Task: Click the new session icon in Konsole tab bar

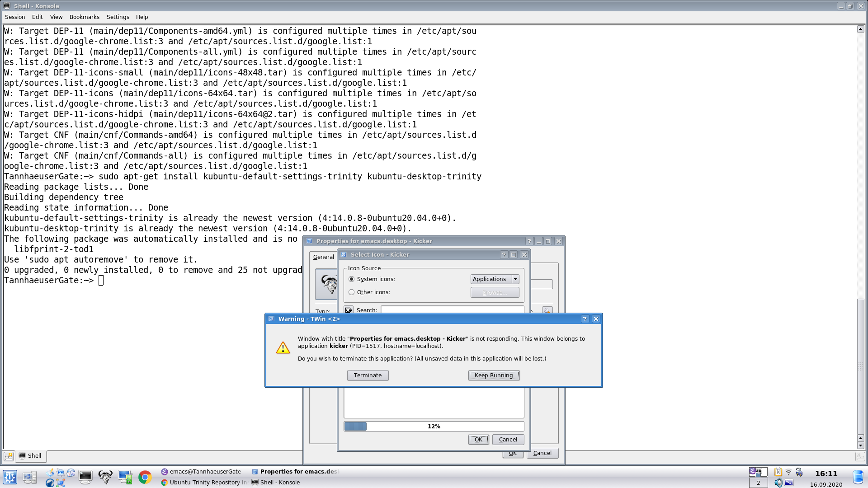Action: [x=9, y=456]
